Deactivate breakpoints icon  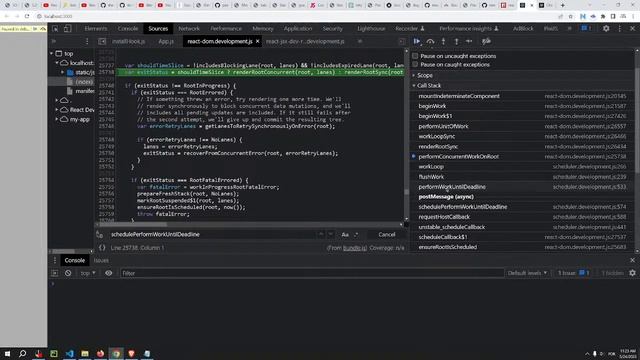[x=486, y=41]
